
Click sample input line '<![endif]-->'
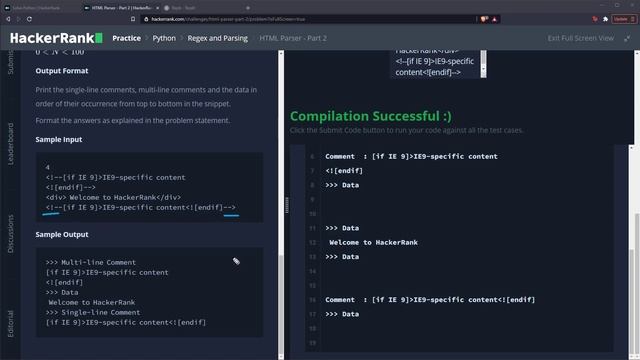point(71,187)
